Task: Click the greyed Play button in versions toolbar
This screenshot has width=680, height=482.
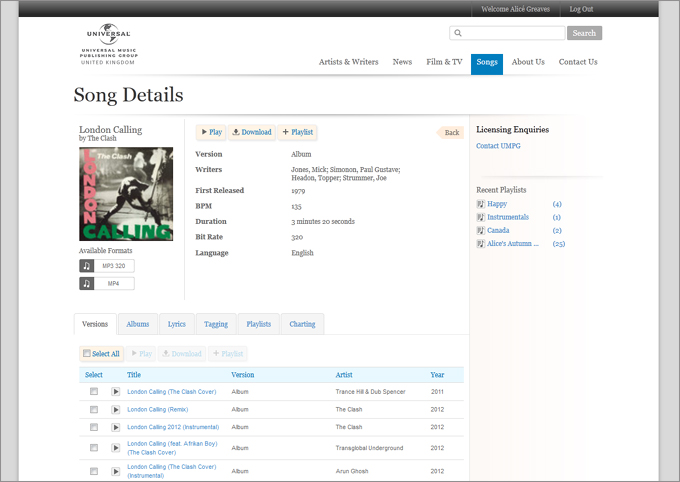Action: 141,354
